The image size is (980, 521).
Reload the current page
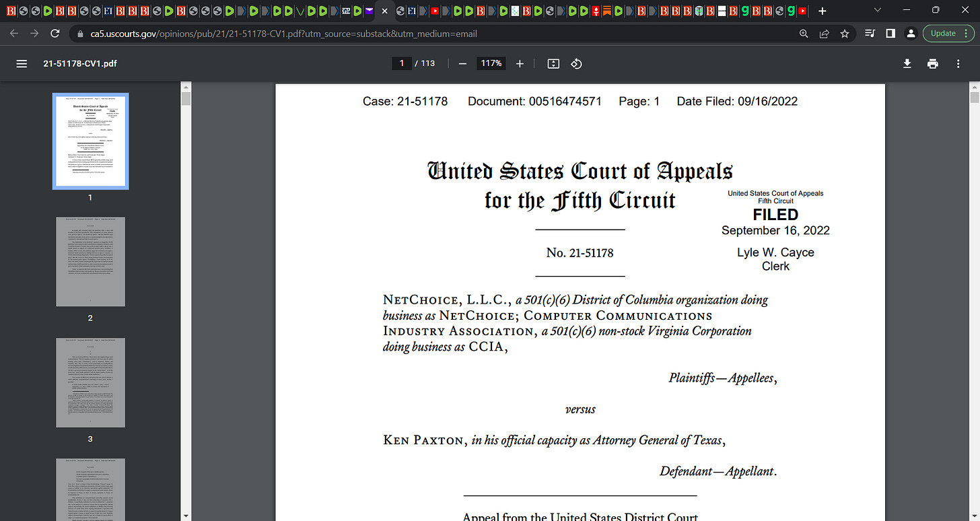click(x=56, y=33)
